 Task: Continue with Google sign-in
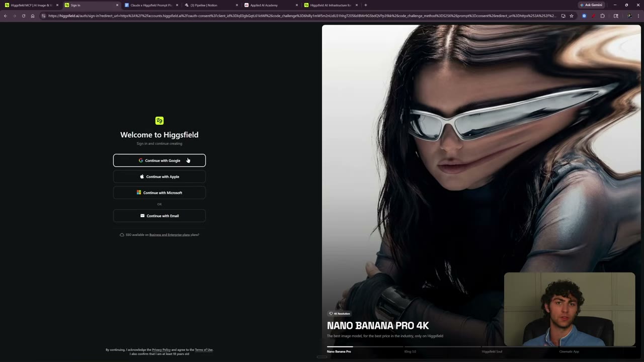pyautogui.click(x=159, y=160)
